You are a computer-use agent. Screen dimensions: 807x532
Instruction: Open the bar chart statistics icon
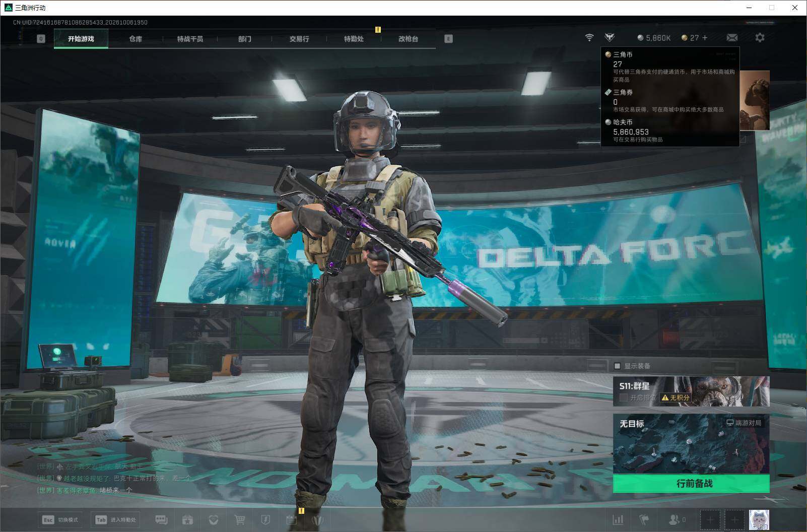pos(618,519)
